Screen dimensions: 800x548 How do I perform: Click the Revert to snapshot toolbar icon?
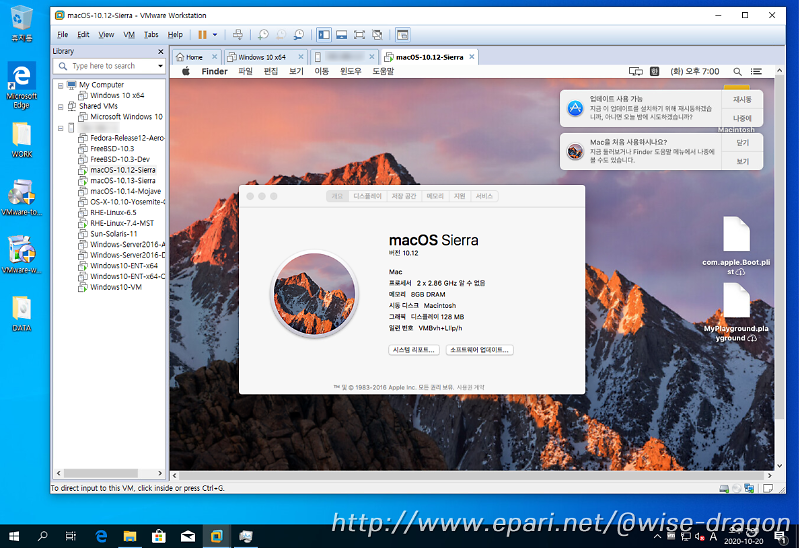[x=281, y=35]
